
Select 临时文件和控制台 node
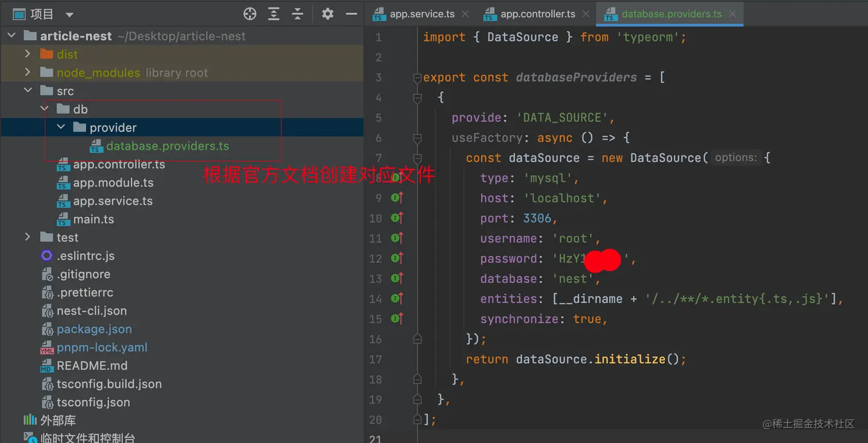pos(88,438)
